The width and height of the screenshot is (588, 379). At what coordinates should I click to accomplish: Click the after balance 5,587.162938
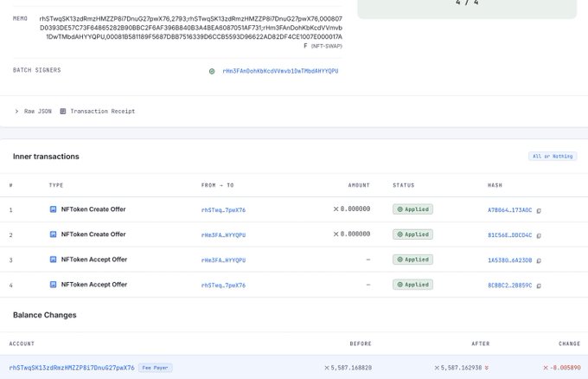(458, 368)
